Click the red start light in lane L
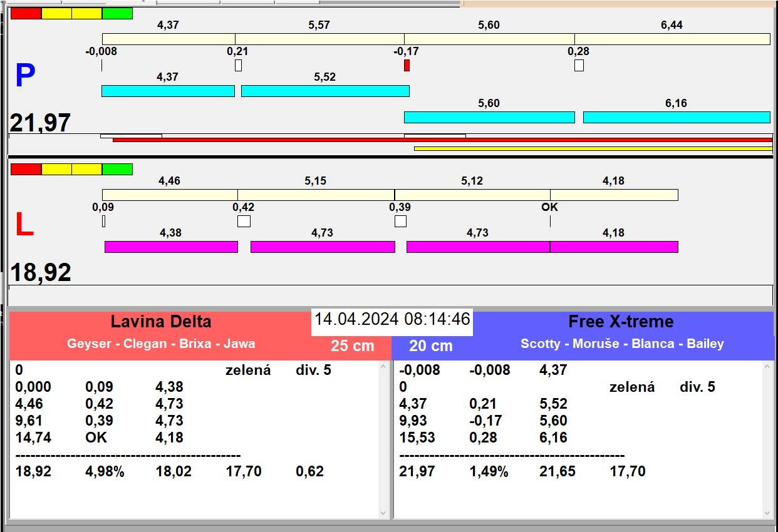The width and height of the screenshot is (778, 532). click(26, 169)
